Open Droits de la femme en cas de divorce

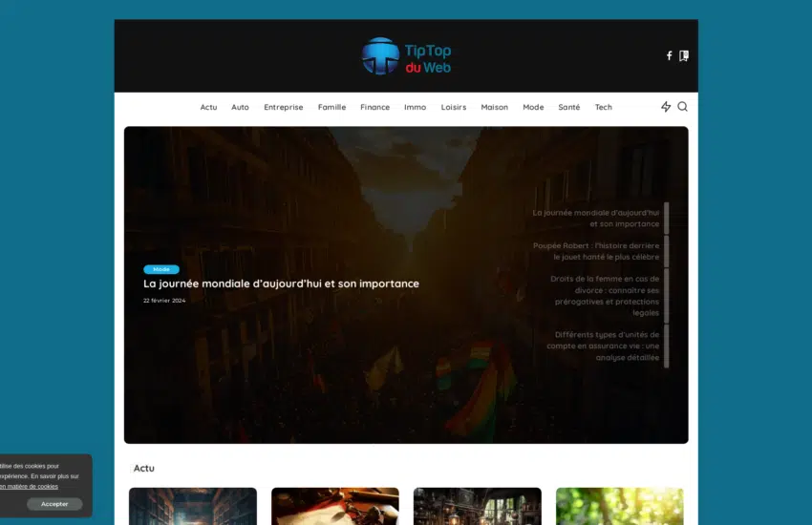click(604, 296)
